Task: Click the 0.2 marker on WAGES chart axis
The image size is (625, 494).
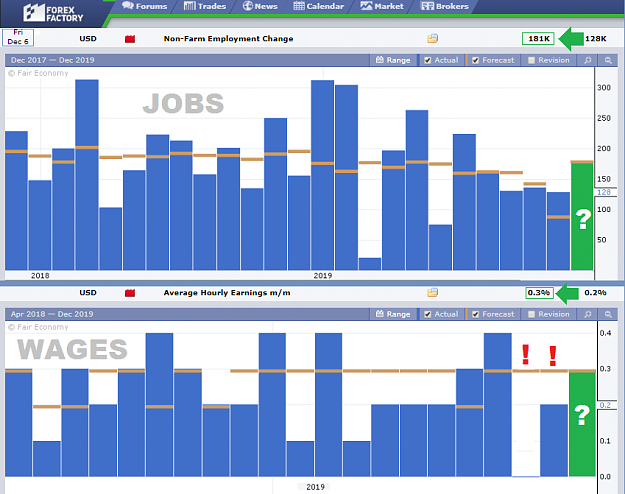Action: click(605, 405)
